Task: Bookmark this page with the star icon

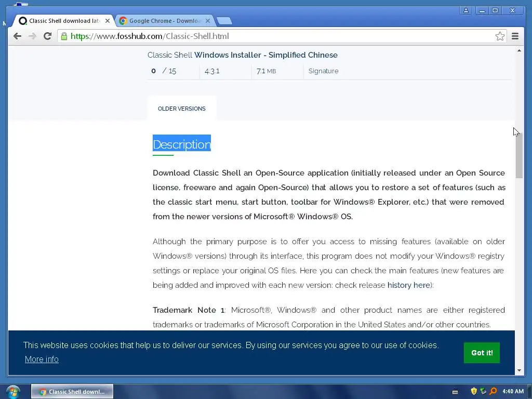Action: (x=500, y=36)
